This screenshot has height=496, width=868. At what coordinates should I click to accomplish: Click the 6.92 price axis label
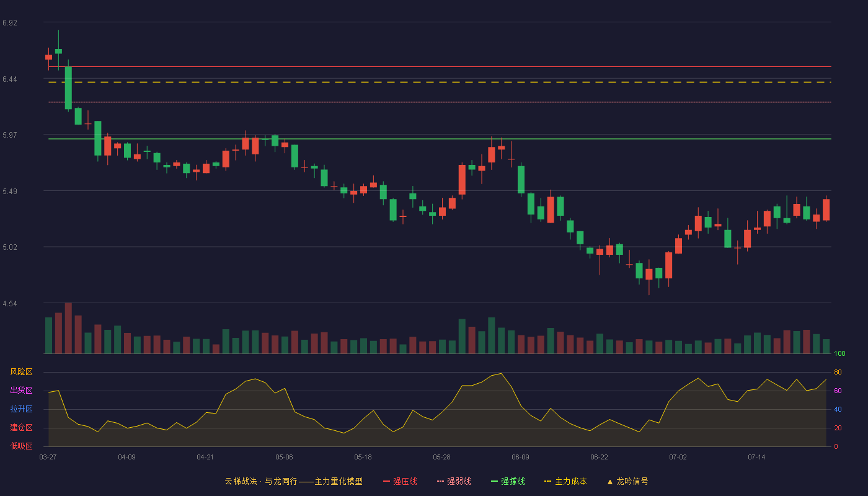coord(10,23)
